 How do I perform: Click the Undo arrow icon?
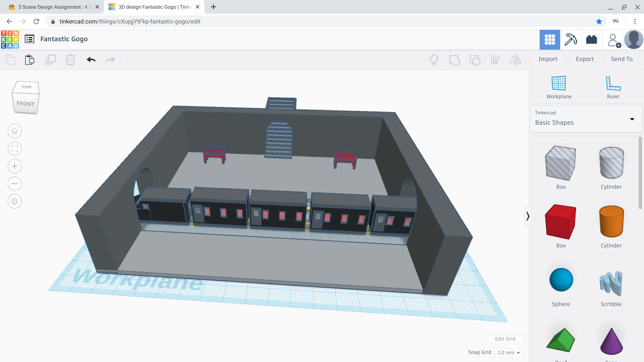point(91,59)
